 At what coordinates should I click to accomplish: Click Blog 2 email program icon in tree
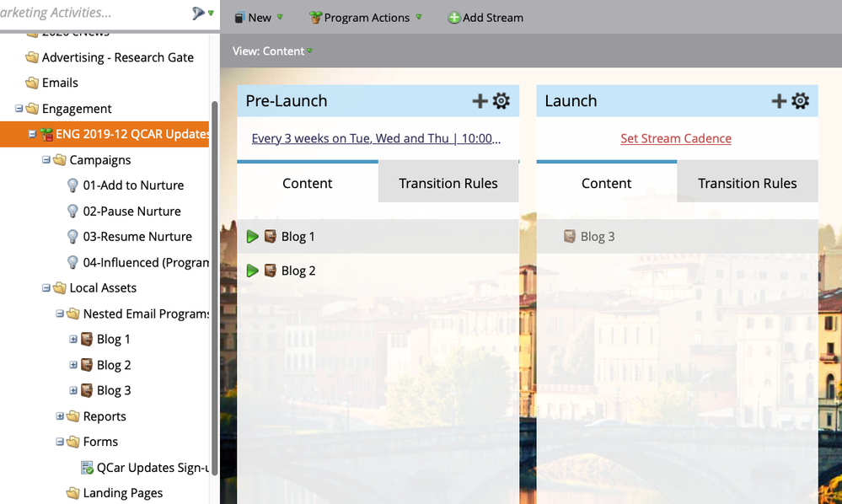[x=87, y=365]
